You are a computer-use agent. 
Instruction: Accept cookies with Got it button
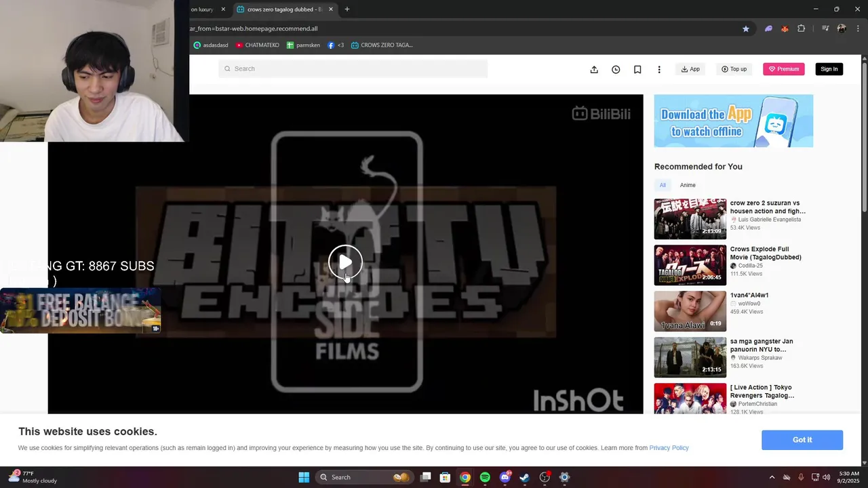tap(802, 440)
